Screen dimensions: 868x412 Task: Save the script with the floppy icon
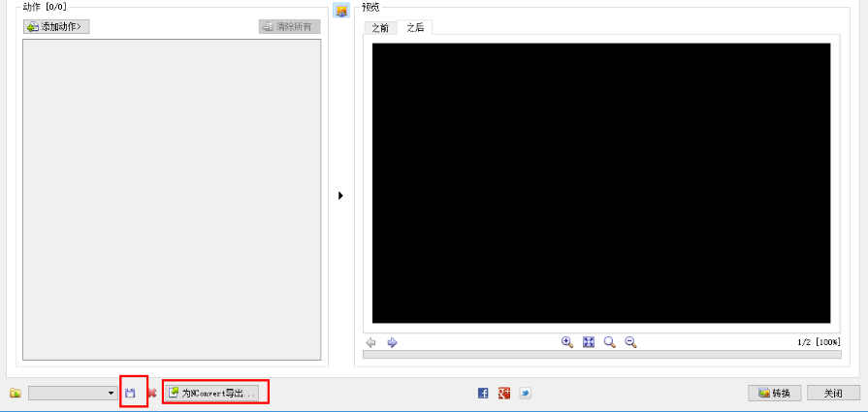pos(131,394)
